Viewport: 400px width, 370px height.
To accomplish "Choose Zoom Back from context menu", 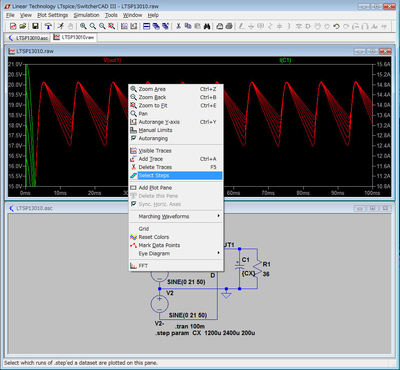I will [x=176, y=97].
